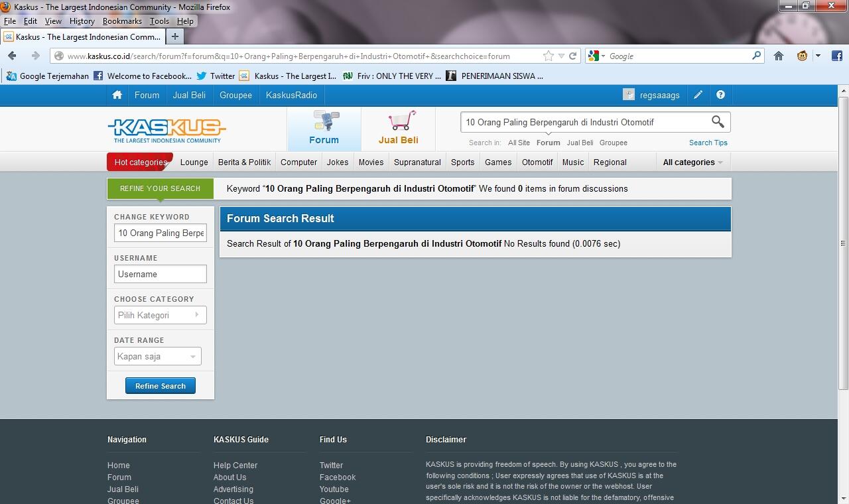Click the pencil edit icon in the Kaskus bar
The height and width of the screenshot is (504, 849).
tap(698, 95)
